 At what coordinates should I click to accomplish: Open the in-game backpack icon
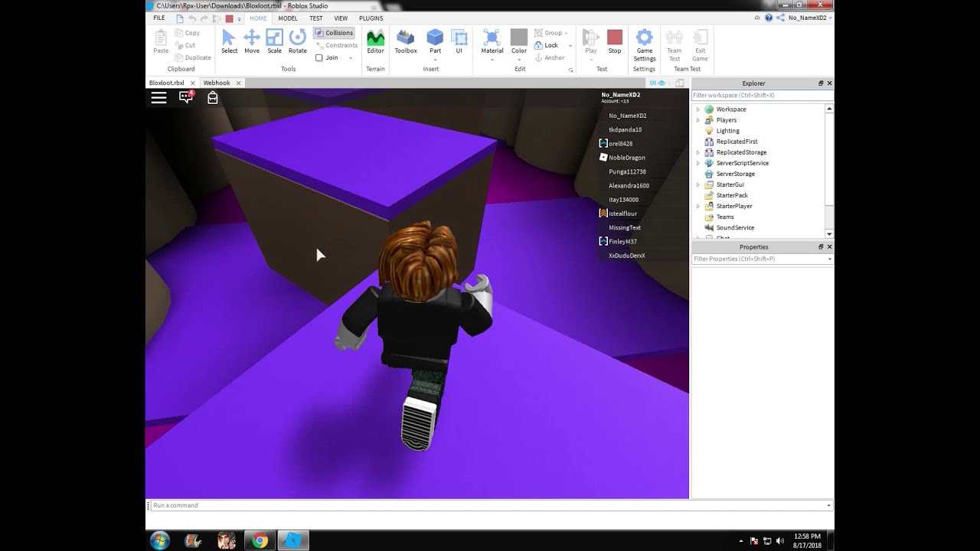point(213,97)
